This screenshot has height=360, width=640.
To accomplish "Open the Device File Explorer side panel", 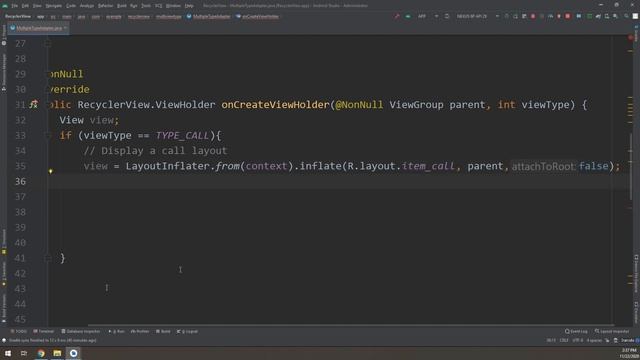I will (x=636, y=273).
